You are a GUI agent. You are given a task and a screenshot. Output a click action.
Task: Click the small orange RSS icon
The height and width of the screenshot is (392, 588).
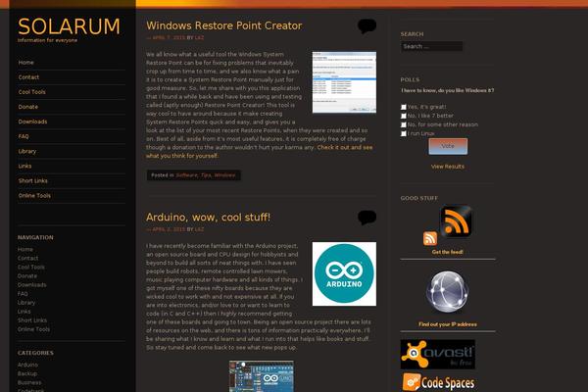pos(430,238)
